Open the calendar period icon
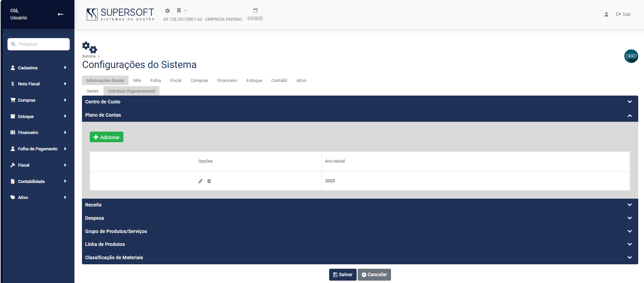 [x=255, y=11]
